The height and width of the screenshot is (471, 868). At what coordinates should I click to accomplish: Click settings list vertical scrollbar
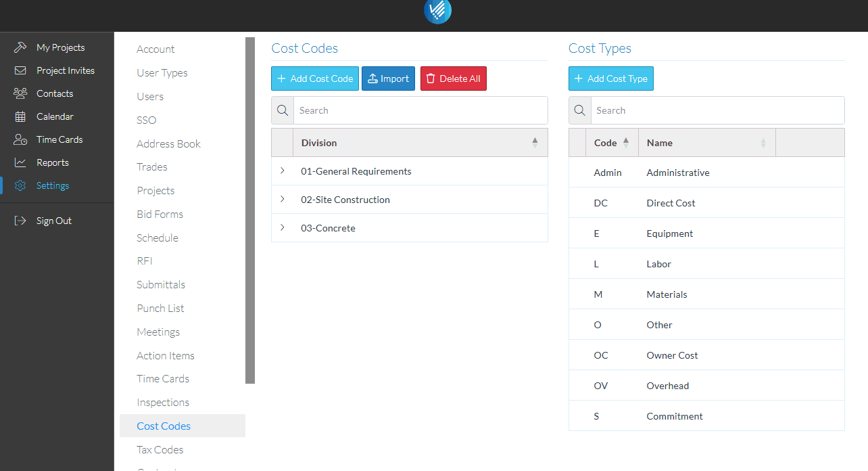(250, 210)
